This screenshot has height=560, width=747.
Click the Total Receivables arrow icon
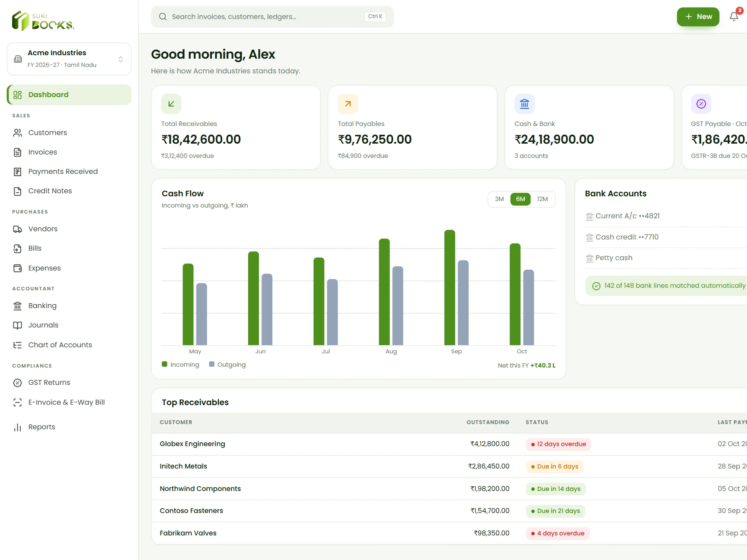click(x=171, y=104)
